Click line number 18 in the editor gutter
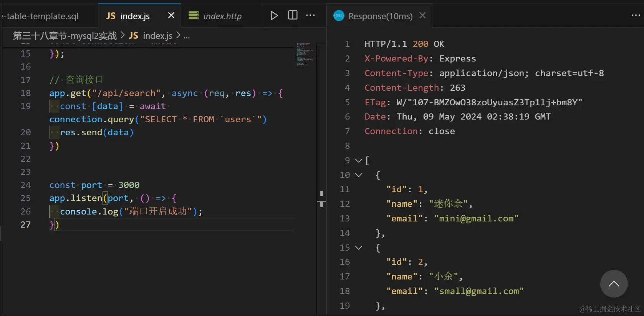Image resolution: width=644 pixels, height=316 pixels. coord(26,93)
